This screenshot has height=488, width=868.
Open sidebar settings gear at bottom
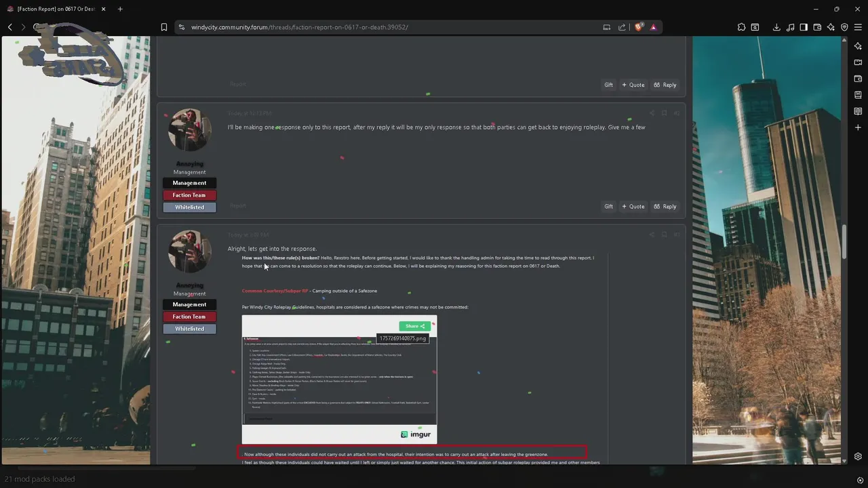[858, 456]
